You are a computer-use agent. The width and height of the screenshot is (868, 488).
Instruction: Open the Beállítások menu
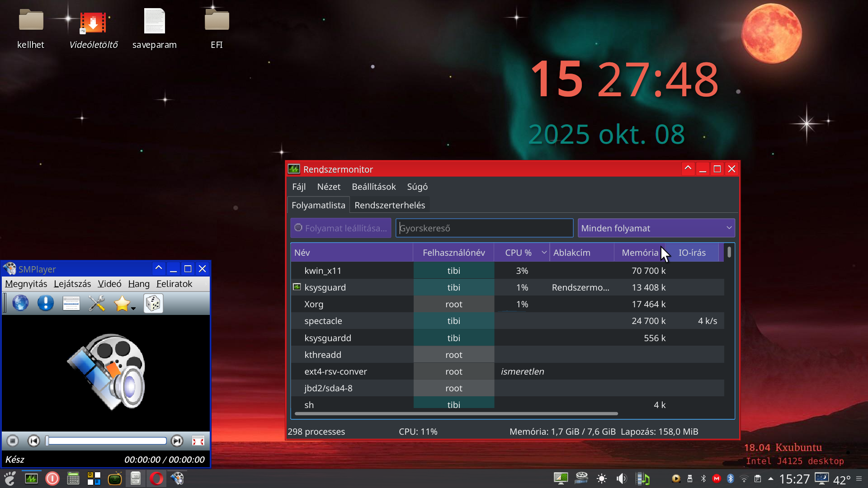373,187
